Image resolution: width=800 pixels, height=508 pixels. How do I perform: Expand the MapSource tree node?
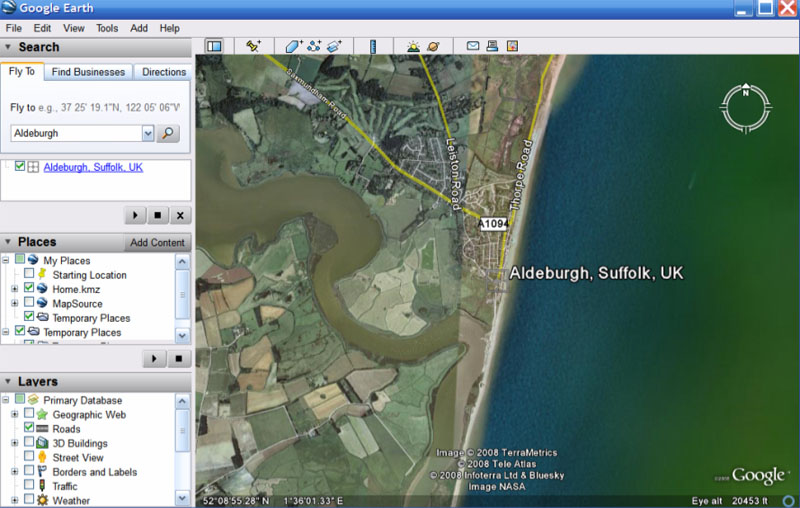[x=15, y=303]
